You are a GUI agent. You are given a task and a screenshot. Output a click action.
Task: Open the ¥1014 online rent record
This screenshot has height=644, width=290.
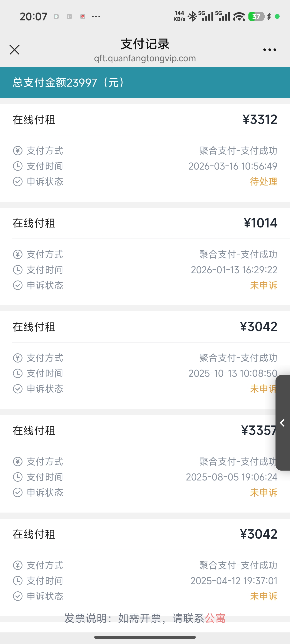click(145, 223)
